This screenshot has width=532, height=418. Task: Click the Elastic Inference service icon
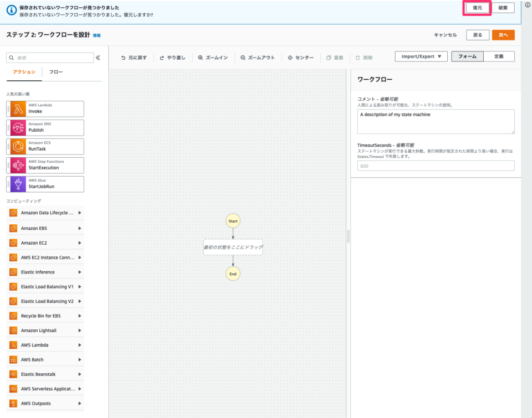pos(13,272)
